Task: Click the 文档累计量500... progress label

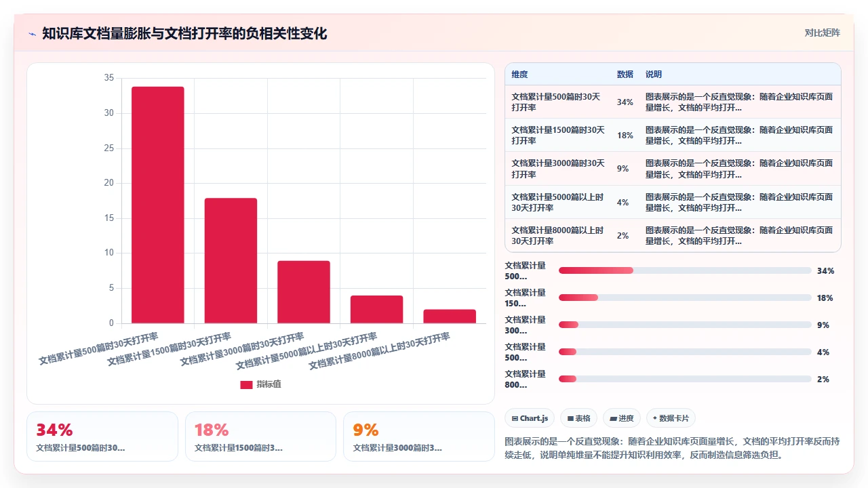Action: click(x=526, y=270)
